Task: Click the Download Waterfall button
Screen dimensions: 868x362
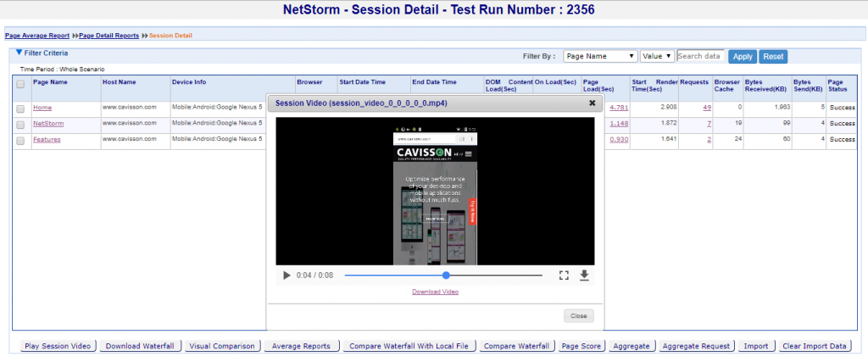Action: coord(140,346)
